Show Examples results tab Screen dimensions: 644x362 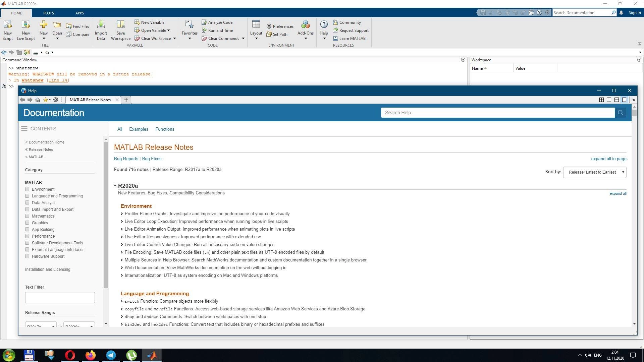[x=139, y=129]
